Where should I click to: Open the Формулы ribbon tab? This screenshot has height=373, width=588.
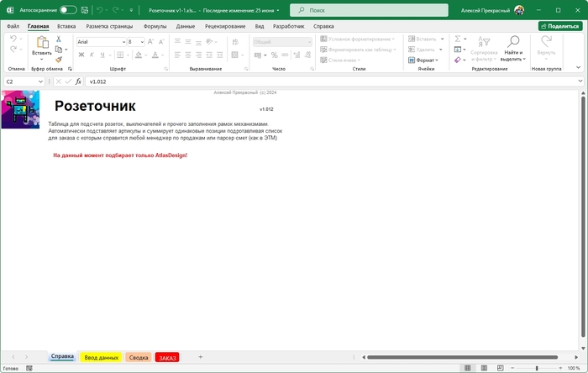click(155, 26)
